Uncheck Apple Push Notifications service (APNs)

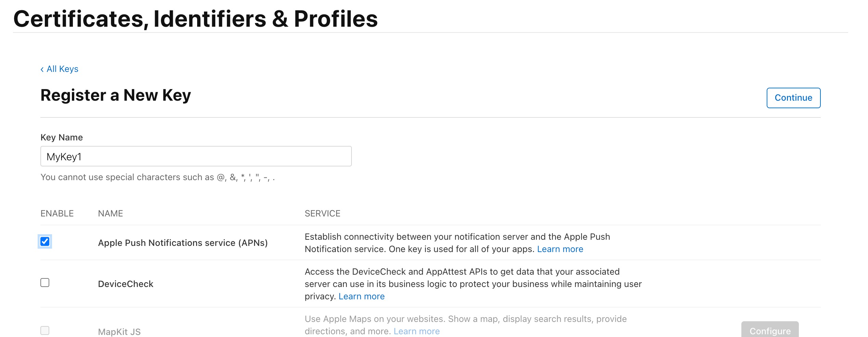pyautogui.click(x=45, y=242)
